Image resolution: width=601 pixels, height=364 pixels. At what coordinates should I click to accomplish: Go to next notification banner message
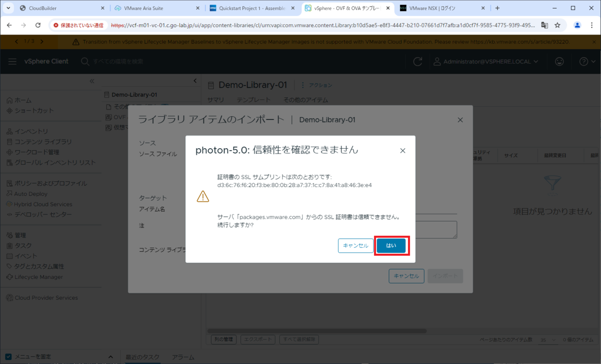point(42,41)
